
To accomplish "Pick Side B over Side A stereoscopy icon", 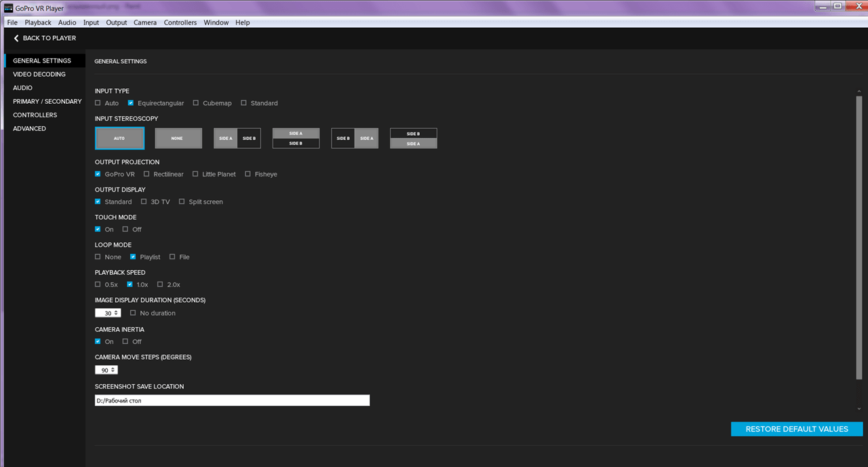I will click(414, 138).
